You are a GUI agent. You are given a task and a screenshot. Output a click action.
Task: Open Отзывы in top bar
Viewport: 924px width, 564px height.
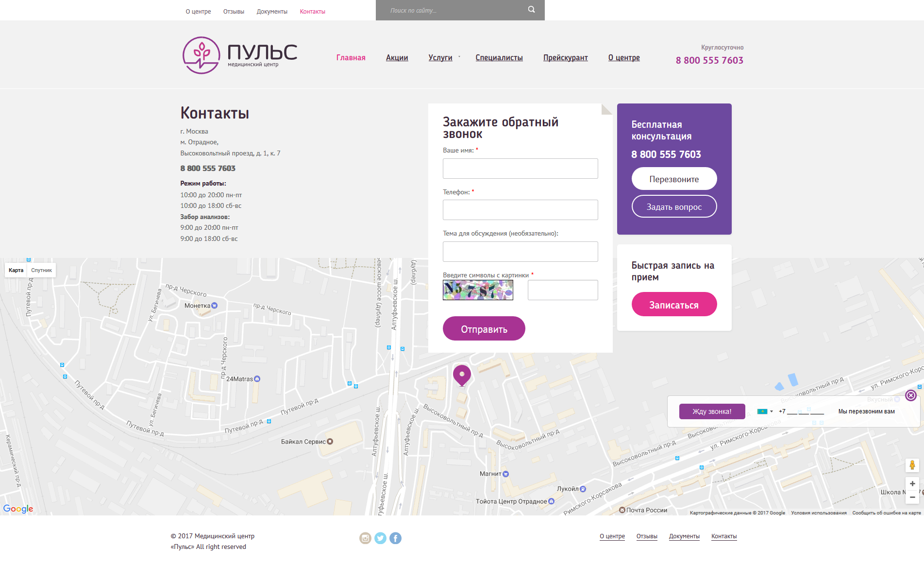[234, 11]
